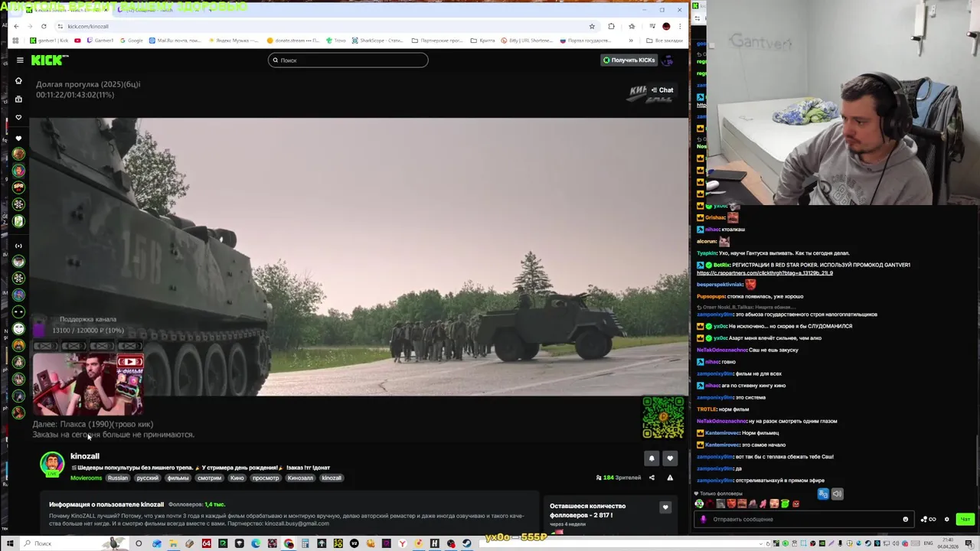980x551 pixels.
Task: Select the просмотр tag
Action: pyautogui.click(x=266, y=478)
